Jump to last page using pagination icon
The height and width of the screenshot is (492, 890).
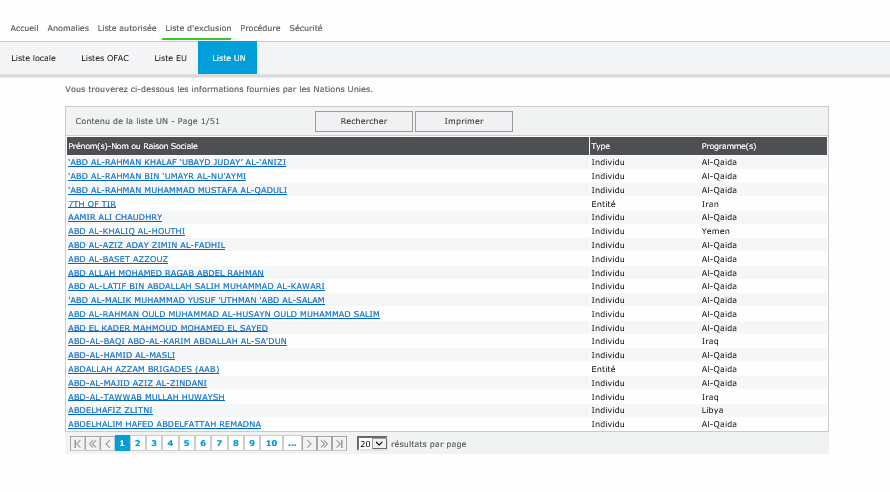click(340, 443)
